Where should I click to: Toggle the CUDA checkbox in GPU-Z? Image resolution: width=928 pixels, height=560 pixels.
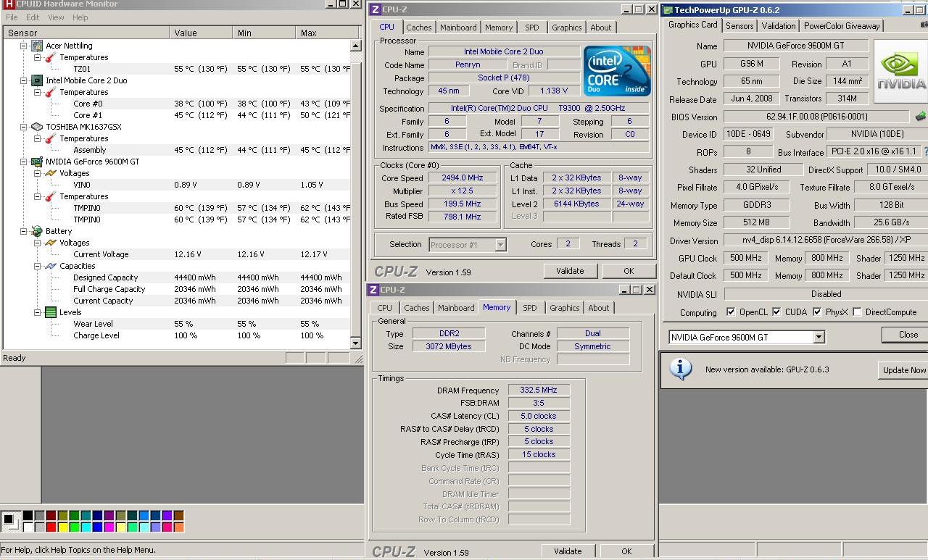776,312
